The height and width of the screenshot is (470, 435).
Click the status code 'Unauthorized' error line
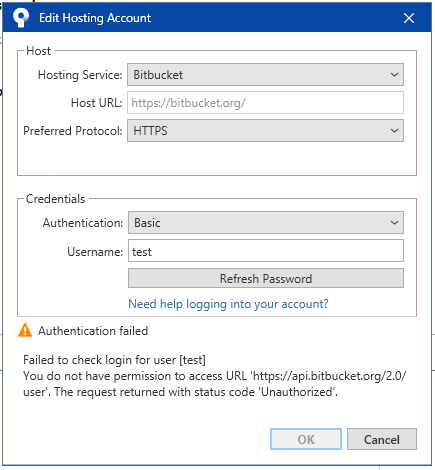(180, 392)
